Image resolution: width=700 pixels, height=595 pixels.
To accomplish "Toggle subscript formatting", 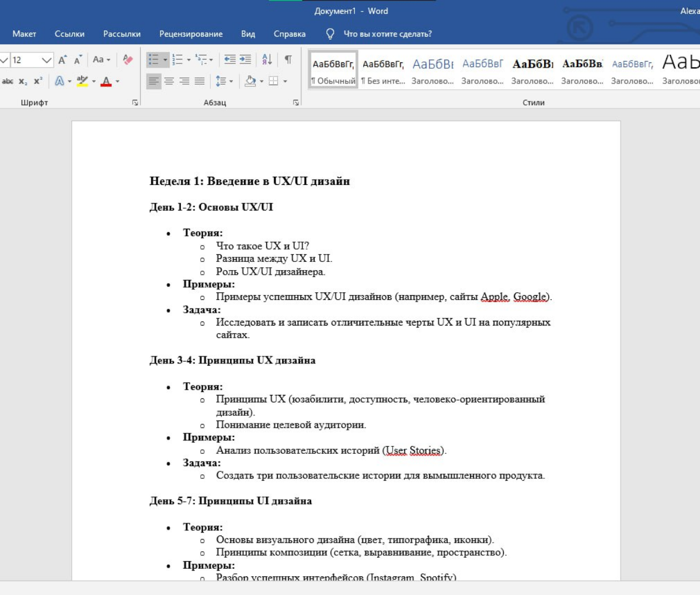I will click(23, 81).
